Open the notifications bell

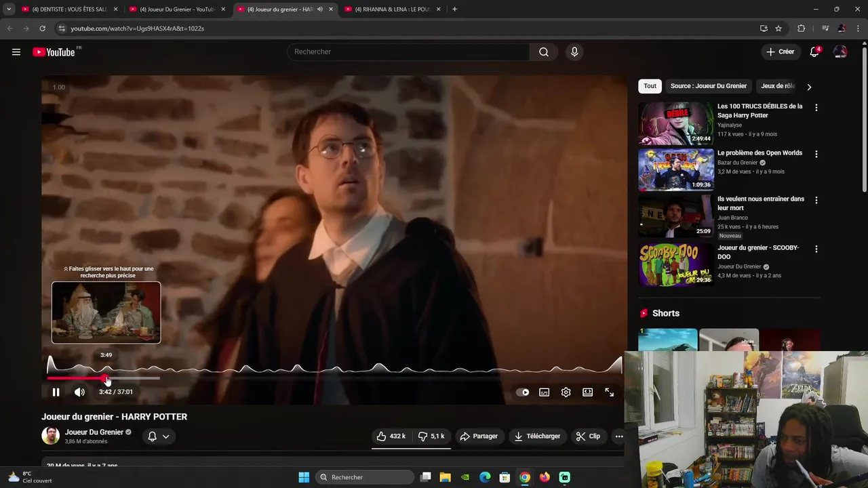[x=814, y=52]
